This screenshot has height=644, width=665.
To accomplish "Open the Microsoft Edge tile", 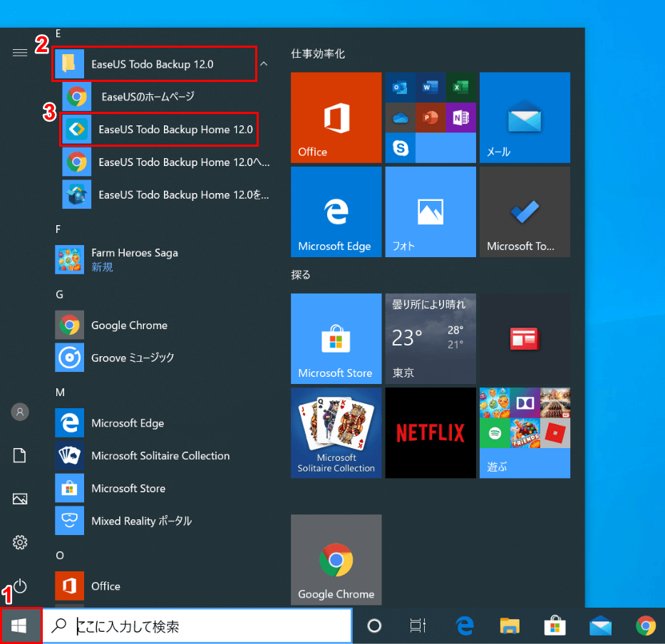I will click(336, 212).
